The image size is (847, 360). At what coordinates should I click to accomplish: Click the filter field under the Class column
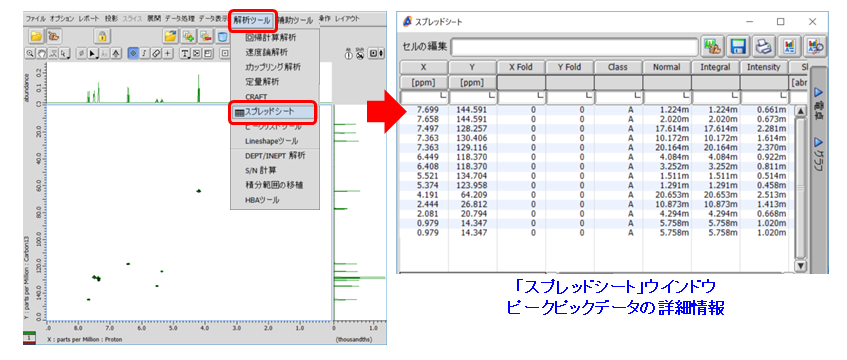tap(618, 98)
